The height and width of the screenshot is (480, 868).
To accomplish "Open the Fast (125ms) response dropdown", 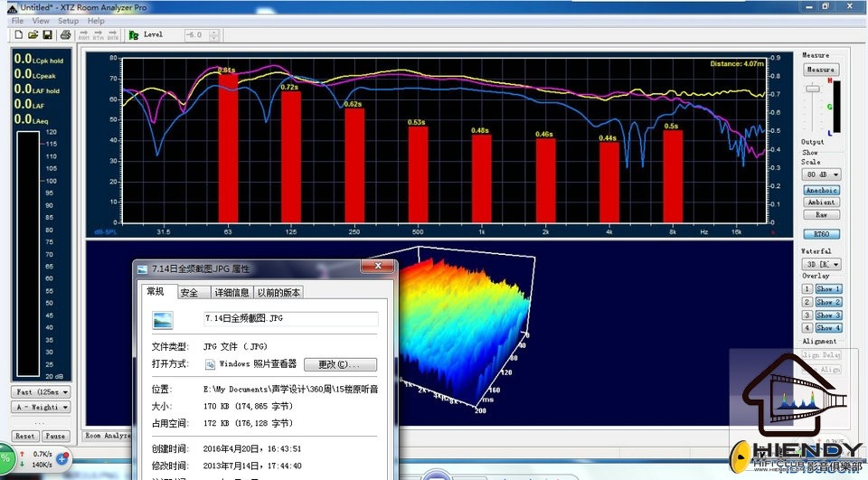I will coord(41,392).
